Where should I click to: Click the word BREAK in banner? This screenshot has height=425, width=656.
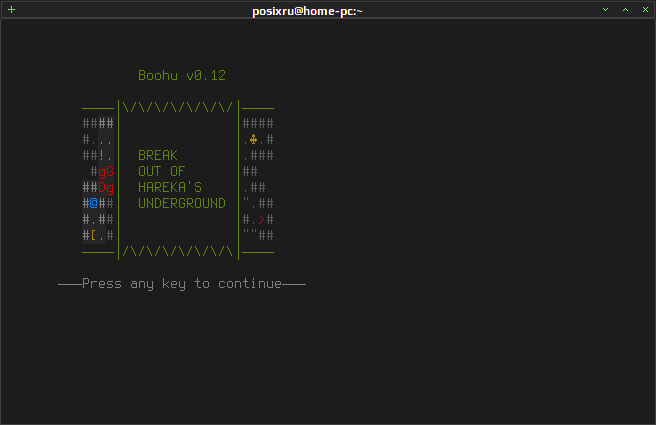(158, 156)
